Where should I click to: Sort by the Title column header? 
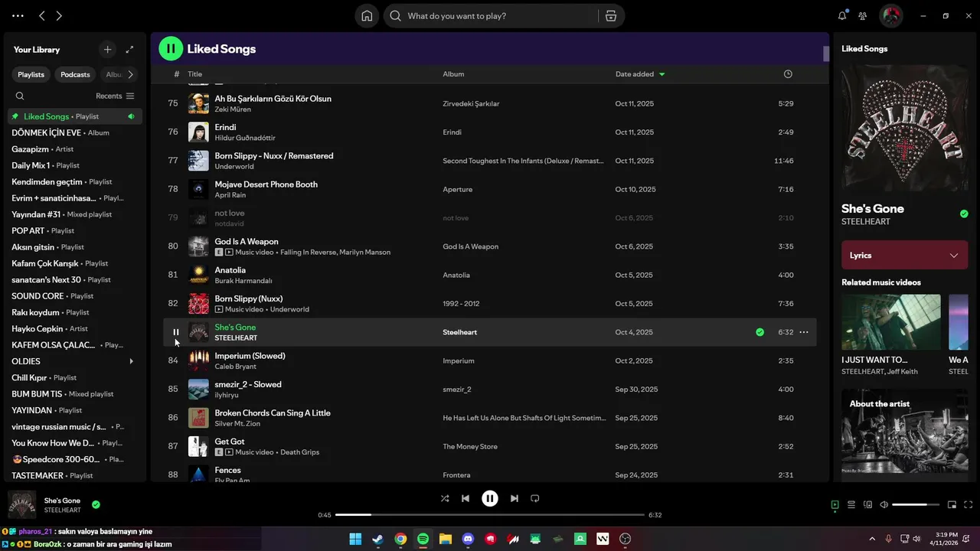coord(195,74)
